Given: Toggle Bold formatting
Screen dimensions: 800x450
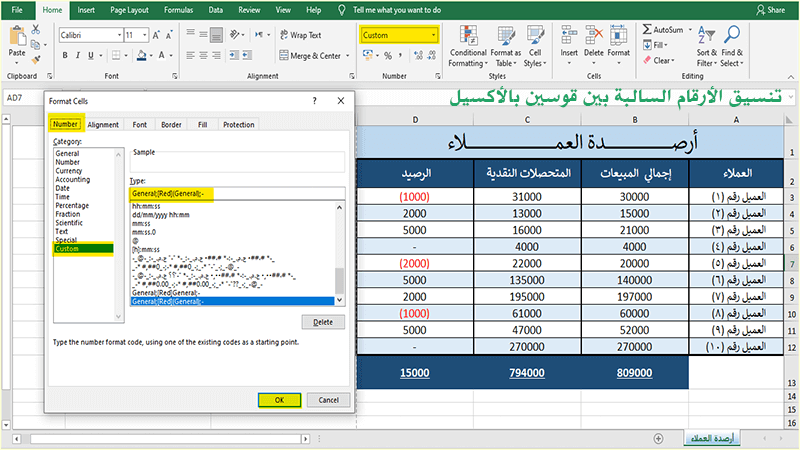Looking at the screenshot, I should click(65, 55).
